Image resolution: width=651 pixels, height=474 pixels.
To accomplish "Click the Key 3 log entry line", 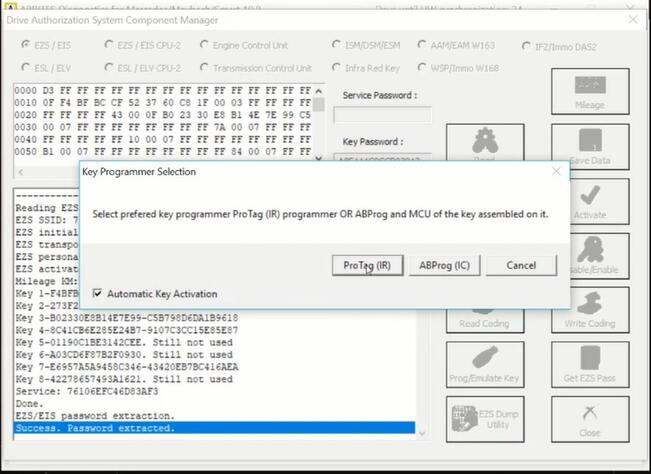I will 127,318.
